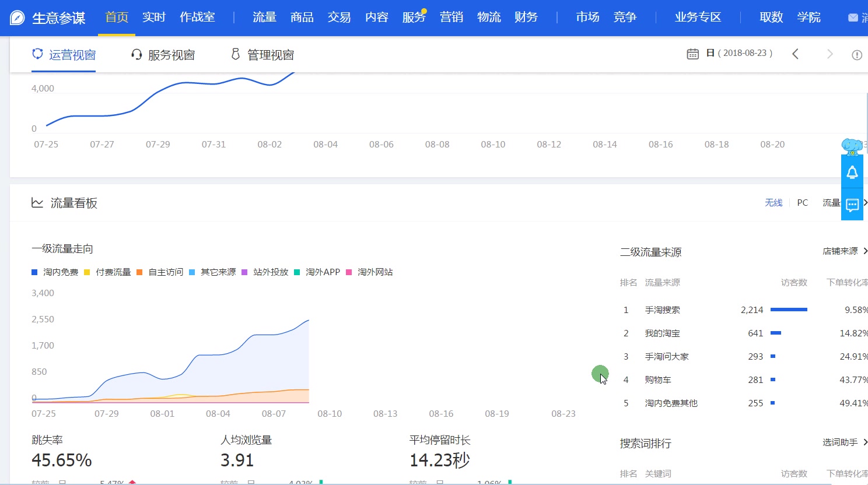
Task: Open 作战室 in top navigation
Action: (197, 17)
